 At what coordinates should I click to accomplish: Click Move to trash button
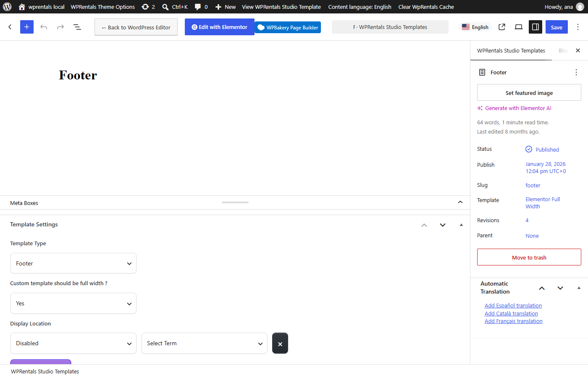[x=529, y=257]
